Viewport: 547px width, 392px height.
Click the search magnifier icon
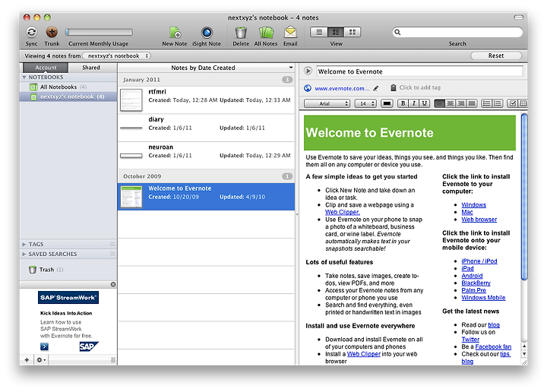point(397,32)
